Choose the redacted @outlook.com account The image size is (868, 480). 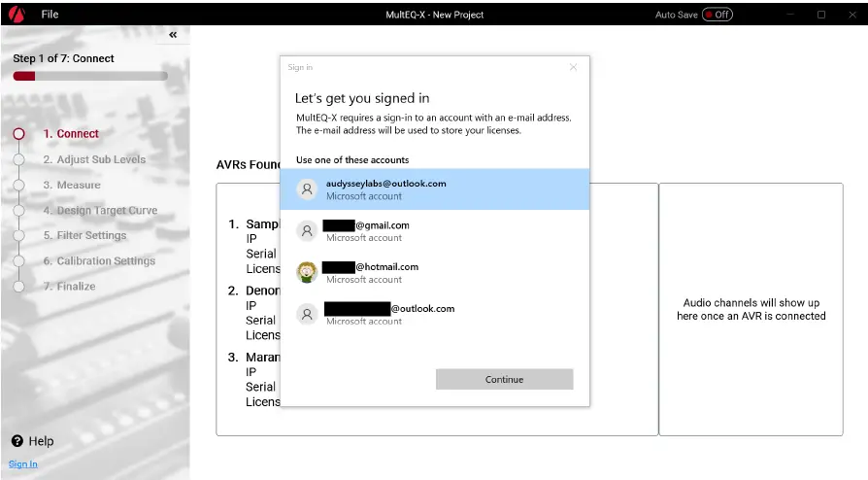tap(435, 314)
